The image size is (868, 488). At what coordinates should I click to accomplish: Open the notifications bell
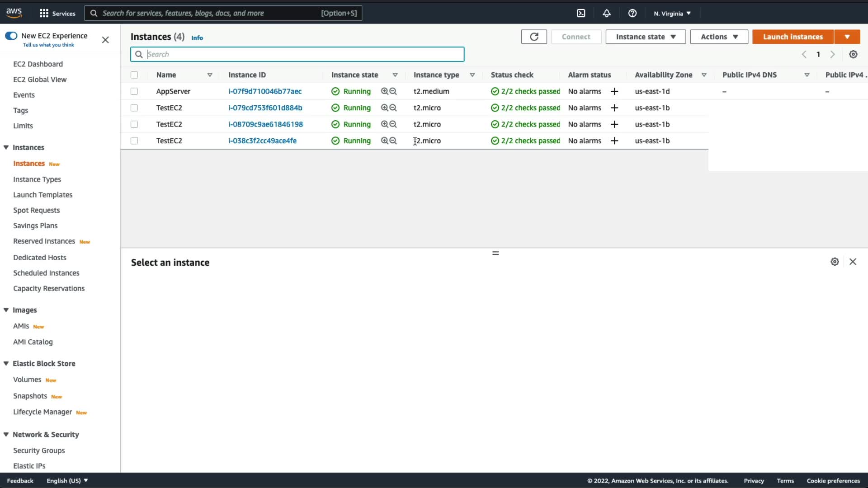coord(607,13)
